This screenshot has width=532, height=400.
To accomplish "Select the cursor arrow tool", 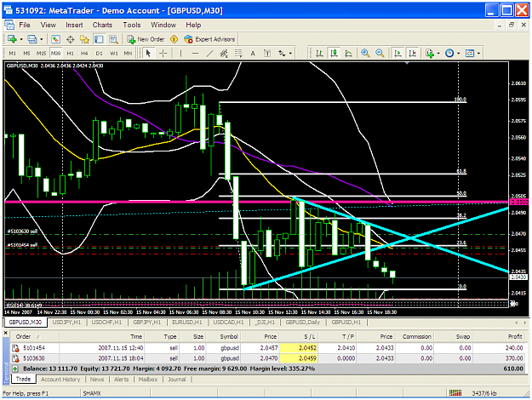I will point(148,54).
